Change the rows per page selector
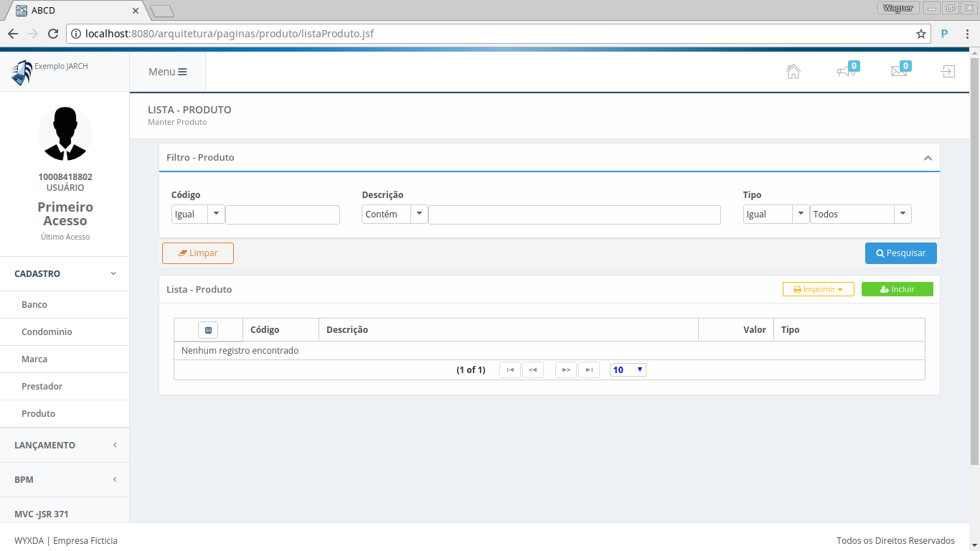This screenshot has height=551, width=980. point(628,370)
